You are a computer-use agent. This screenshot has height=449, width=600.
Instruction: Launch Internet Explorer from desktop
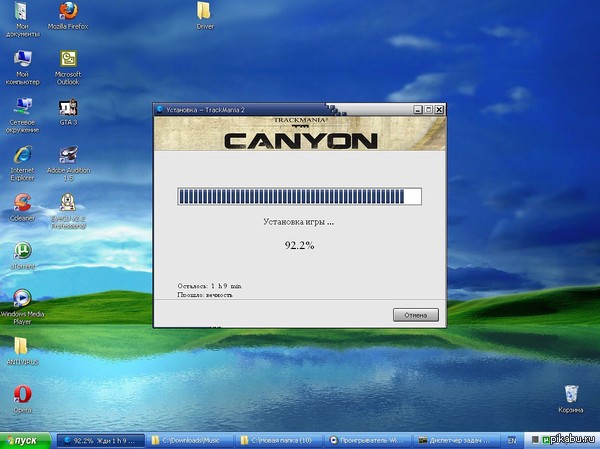pos(22,163)
